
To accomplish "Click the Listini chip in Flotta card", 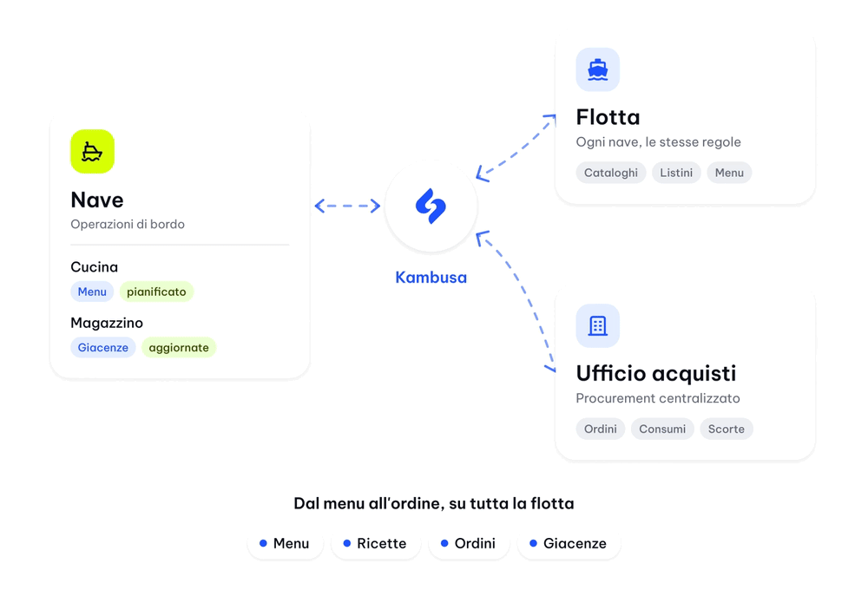I will coord(676,173).
